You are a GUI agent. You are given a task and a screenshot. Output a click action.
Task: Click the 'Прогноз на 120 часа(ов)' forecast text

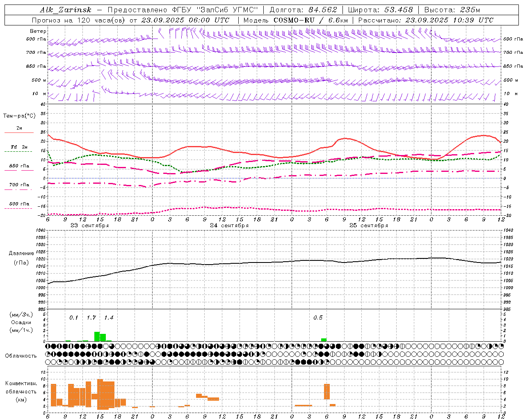pos(79,20)
